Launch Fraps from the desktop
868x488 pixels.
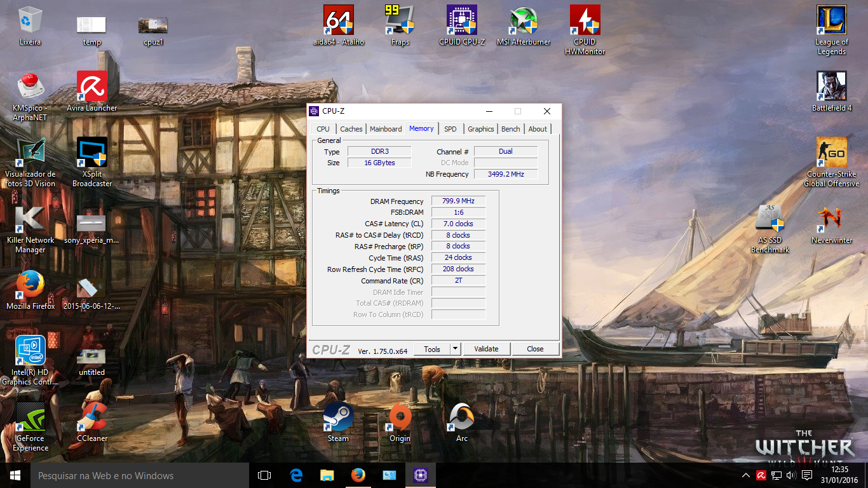coord(400,26)
